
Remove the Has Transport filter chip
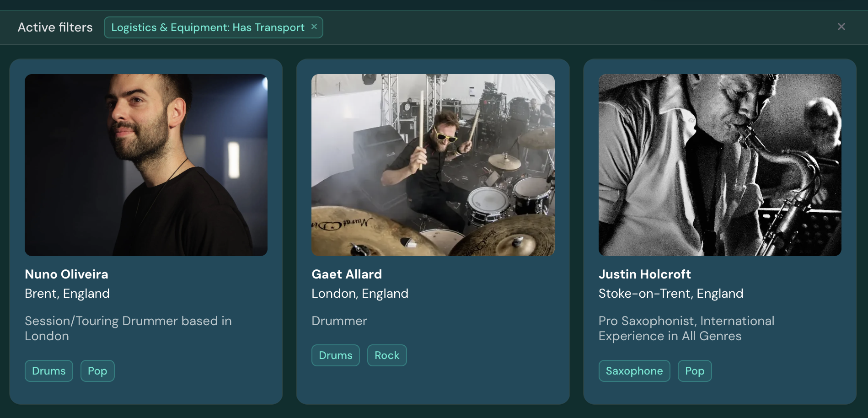pyautogui.click(x=314, y=27)
